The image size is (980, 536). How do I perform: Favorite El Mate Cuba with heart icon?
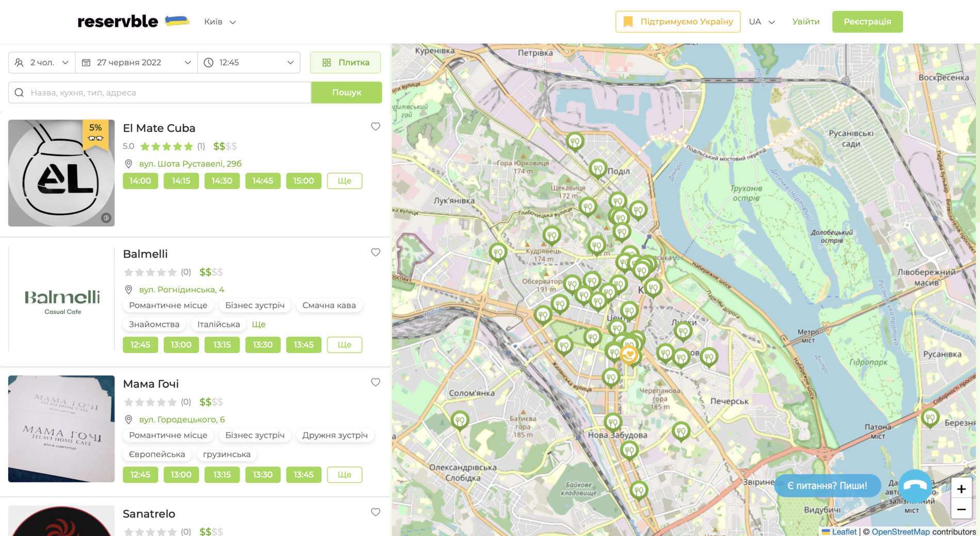(x=375, y=127)
